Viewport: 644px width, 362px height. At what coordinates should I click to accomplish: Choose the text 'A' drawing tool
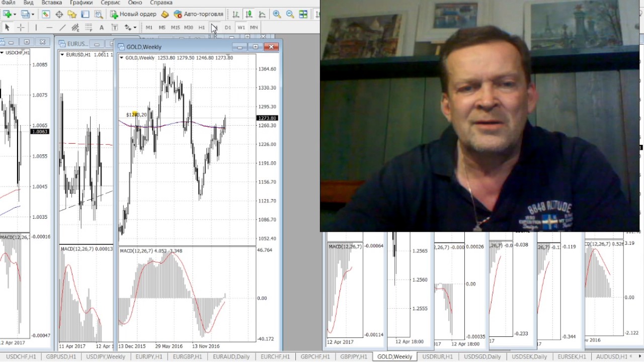point(102,27)
